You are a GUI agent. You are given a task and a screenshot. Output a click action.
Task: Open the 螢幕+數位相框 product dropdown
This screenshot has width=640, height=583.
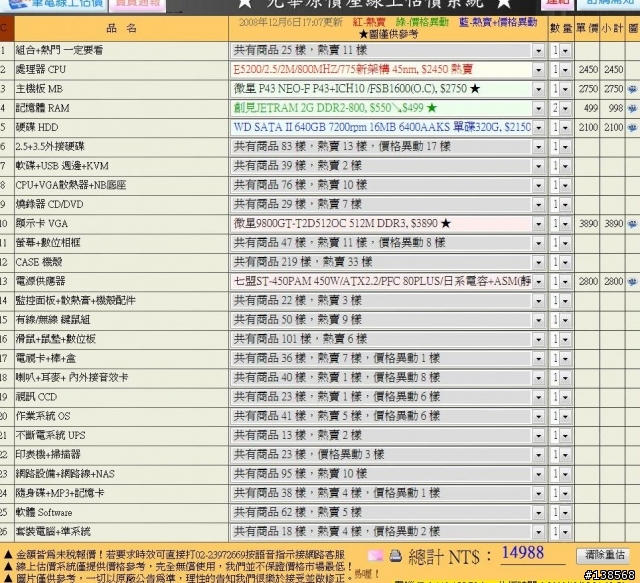387,243
